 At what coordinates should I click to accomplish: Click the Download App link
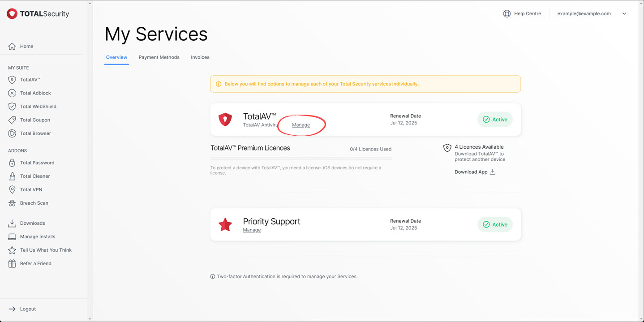point(475,172)
